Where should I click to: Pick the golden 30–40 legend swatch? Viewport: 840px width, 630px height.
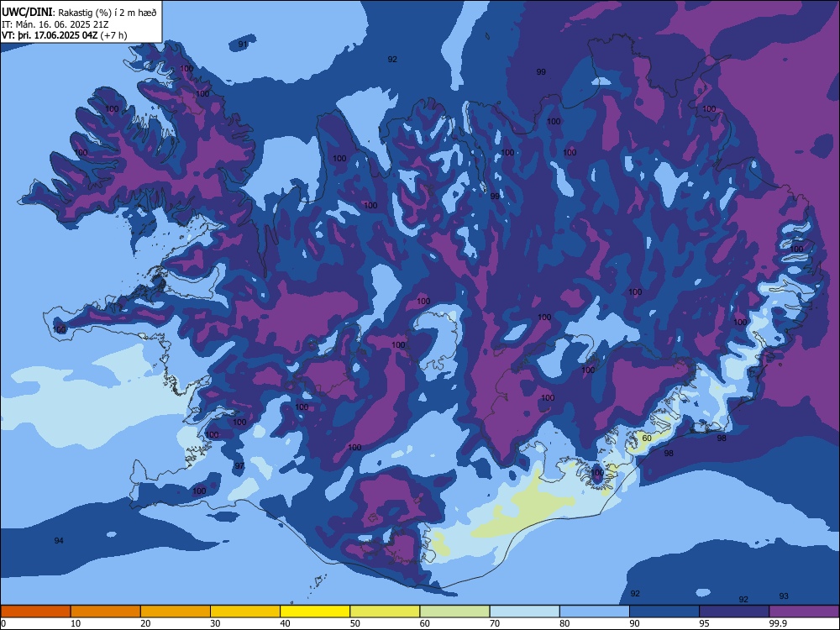(245, 612)
